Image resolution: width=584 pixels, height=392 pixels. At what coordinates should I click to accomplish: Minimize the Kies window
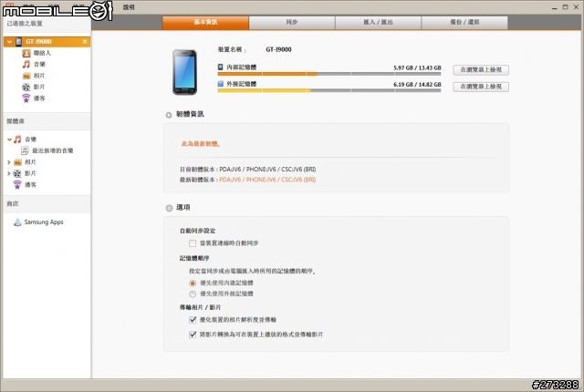point(555,7)
